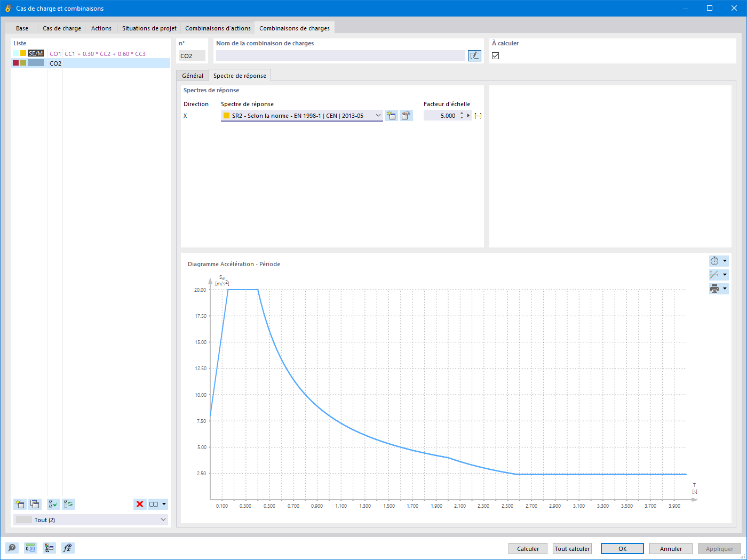Open units and decimals settings icon

click(30, 548)
